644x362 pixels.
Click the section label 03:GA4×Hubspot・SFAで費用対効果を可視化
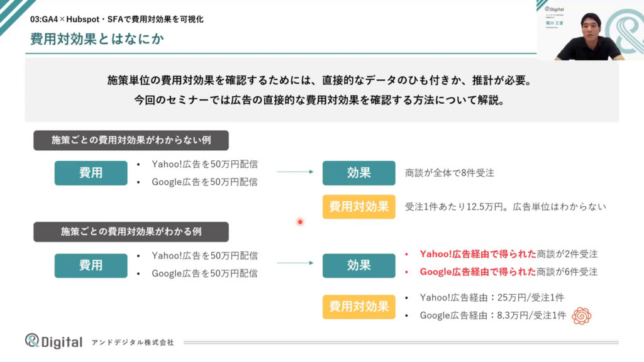coord(116,19)
